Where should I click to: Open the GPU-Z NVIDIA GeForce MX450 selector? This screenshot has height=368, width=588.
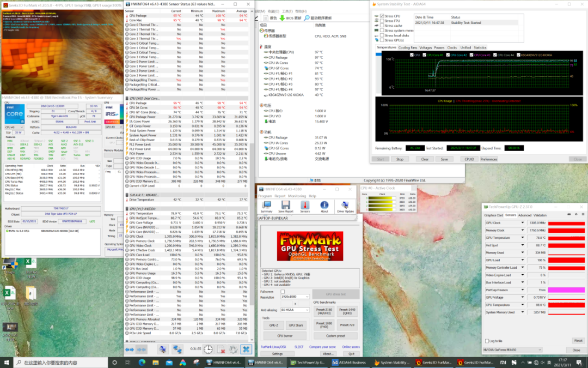(512, 350)
